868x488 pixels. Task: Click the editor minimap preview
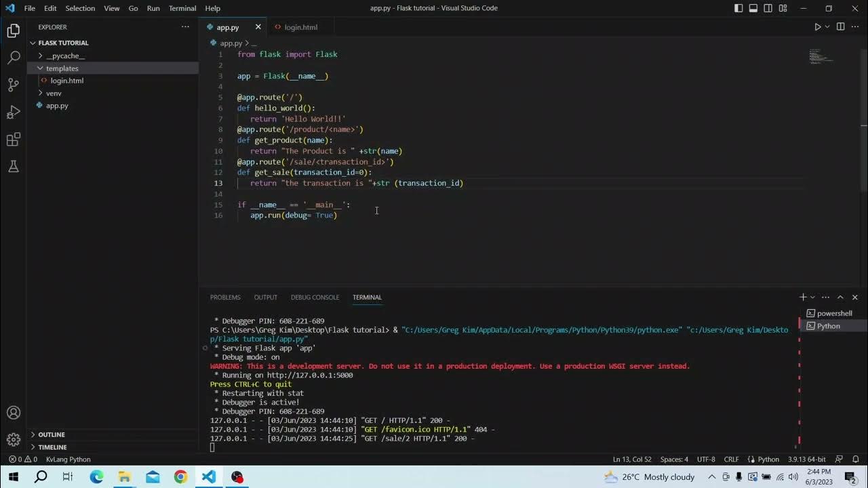pyautogui.click(x=821, y=56)
